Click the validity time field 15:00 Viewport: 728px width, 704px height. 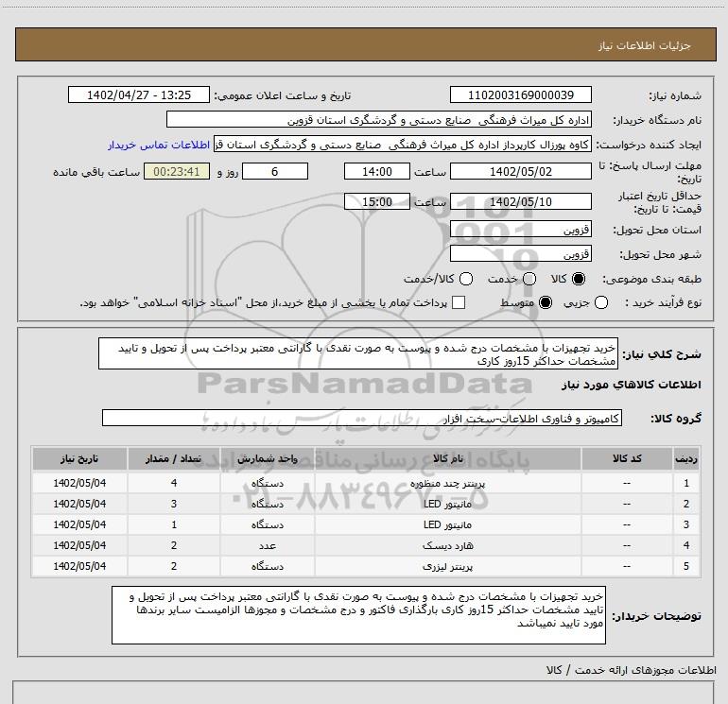pyautogui.click(x=377, y=202)
